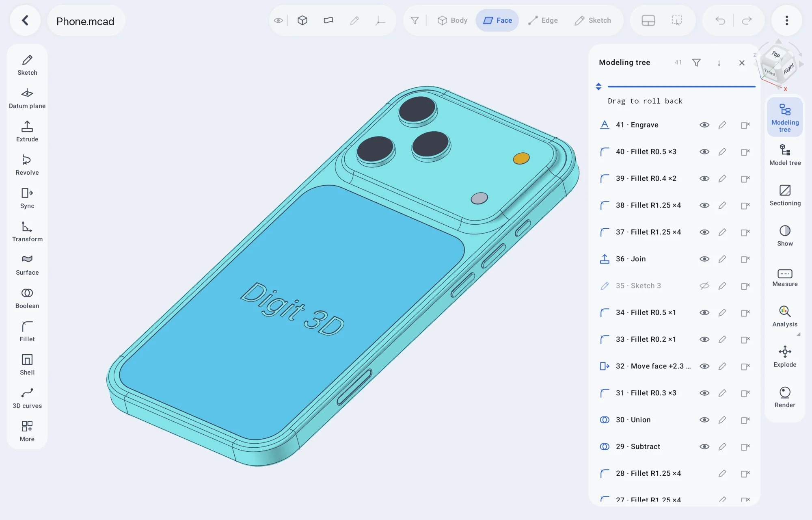Viewport: 812px width, 520px height.
Task: Open the Model tree panel
Action: point(785,155)
